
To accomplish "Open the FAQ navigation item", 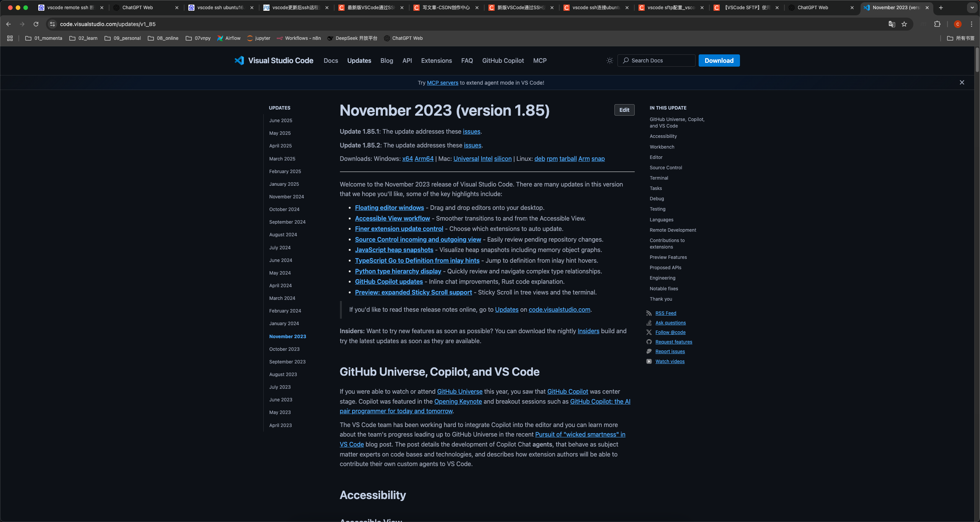I will pos(467,61).
